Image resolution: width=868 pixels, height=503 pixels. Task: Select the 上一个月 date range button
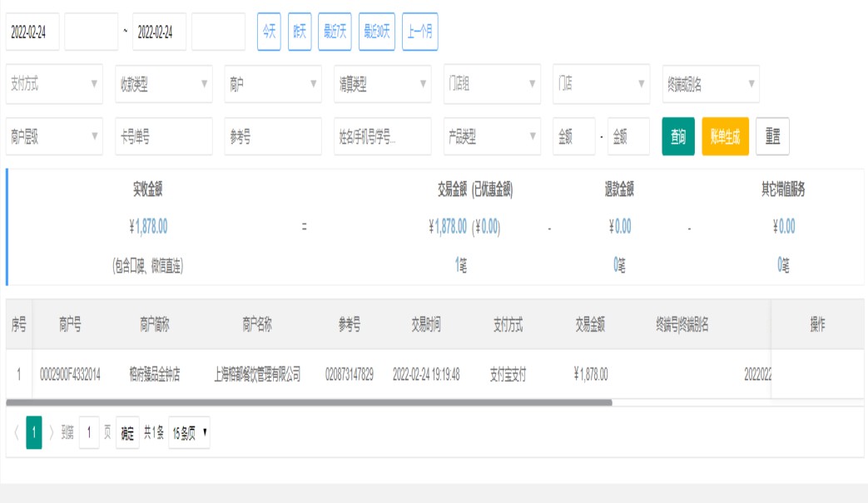419,32
